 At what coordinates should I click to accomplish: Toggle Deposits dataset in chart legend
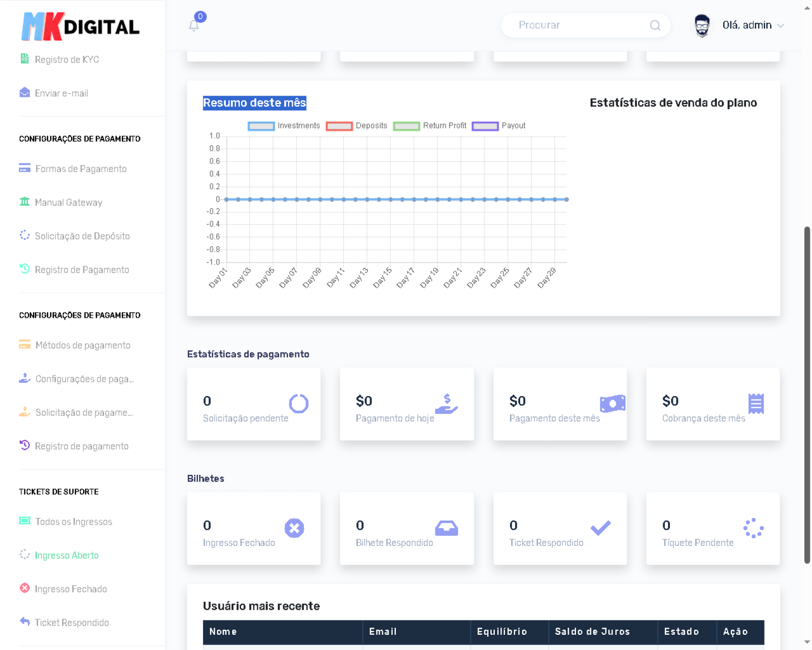pos(356,126)
